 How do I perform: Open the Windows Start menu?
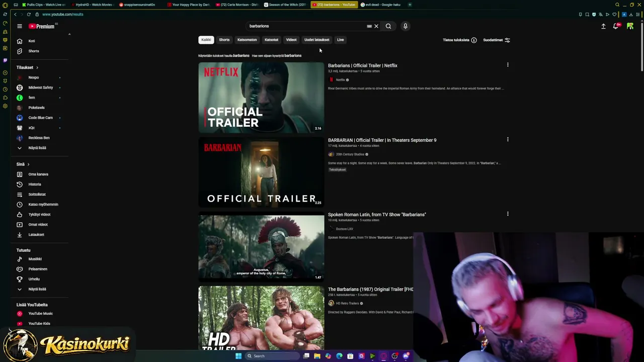click(x=238, y=356)
